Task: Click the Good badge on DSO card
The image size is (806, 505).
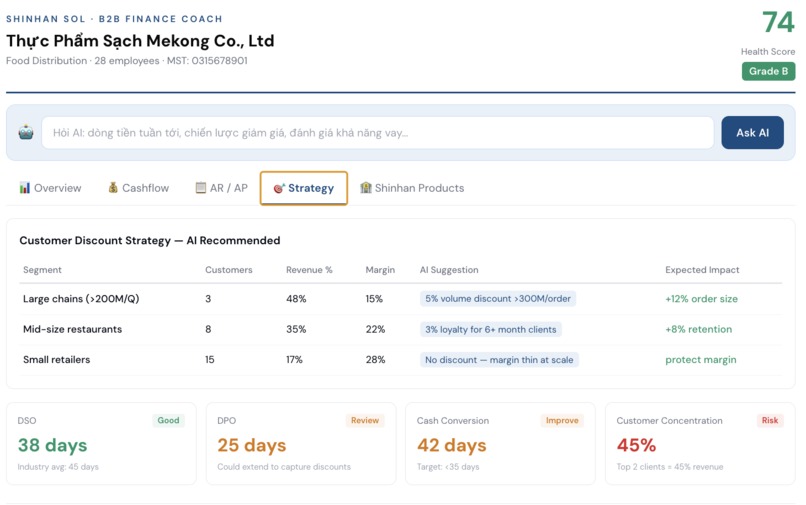Action: click(x=168, y=420)
